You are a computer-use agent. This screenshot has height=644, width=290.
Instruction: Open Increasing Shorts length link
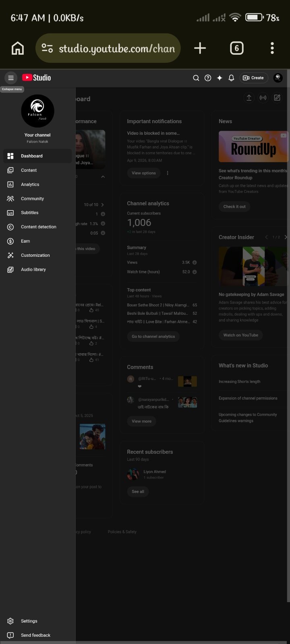240,382
